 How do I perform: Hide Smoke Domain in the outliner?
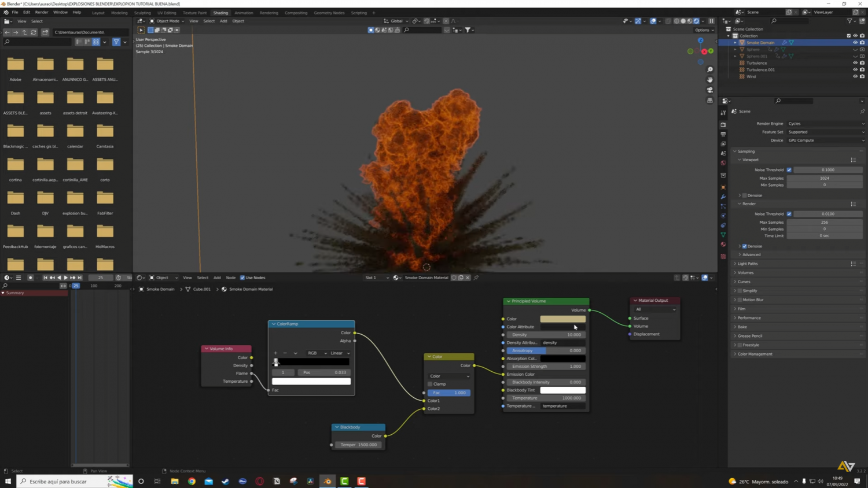click(x=855, y=42)
